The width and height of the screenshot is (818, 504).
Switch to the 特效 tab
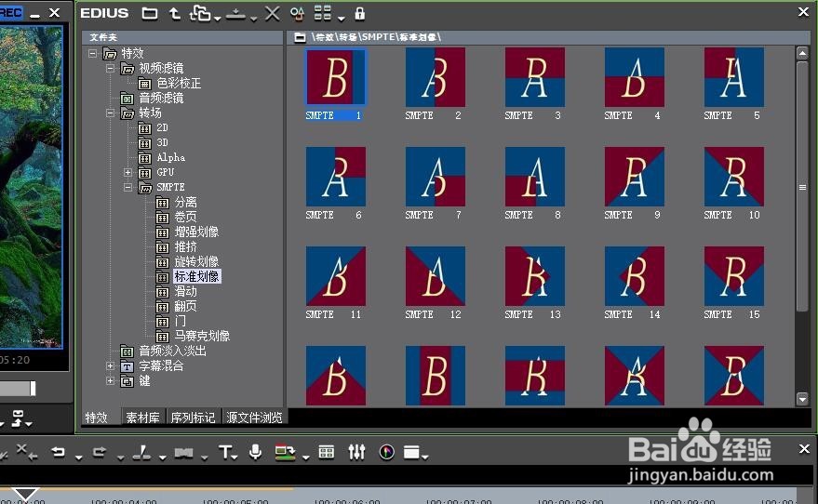97,418
